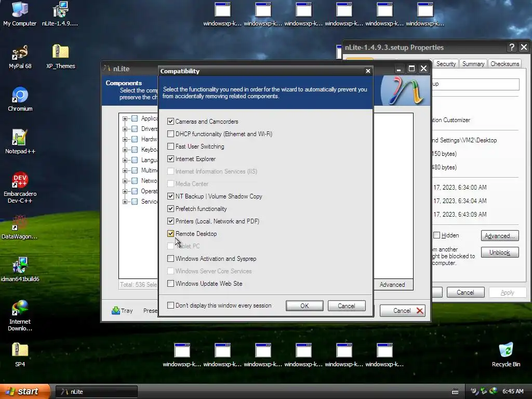Check Don't display this window every session
Screen dimensions: 532x399
[170, 305]
